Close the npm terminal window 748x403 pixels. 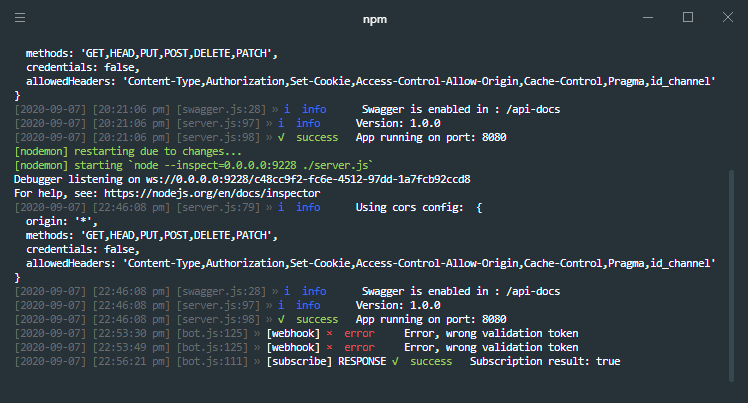tap(727, 18)
